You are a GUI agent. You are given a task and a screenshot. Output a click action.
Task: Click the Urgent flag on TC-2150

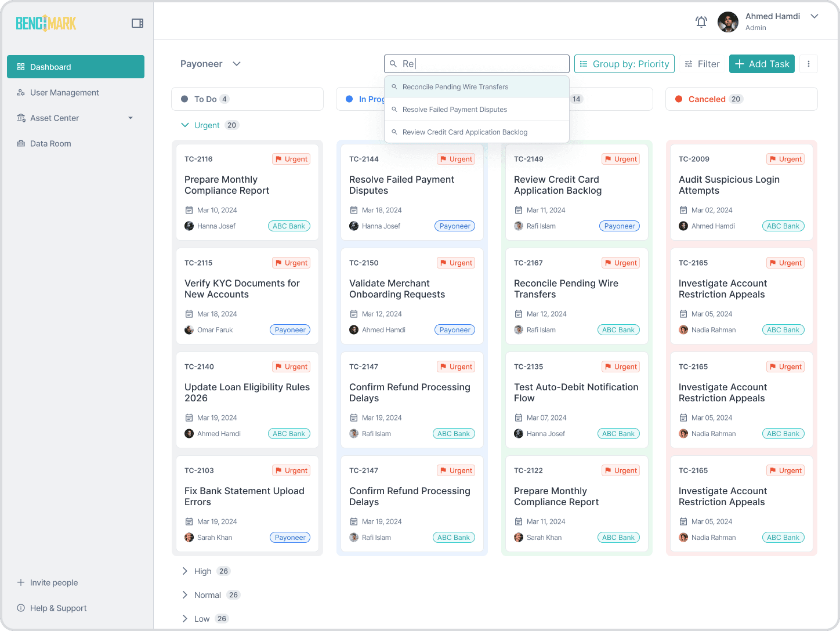point(456,263)
